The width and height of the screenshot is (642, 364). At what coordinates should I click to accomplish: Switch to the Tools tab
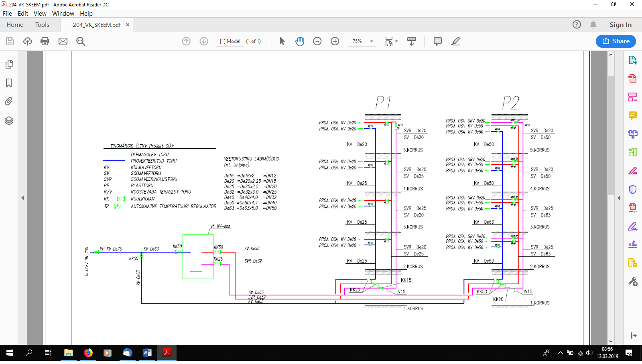click(42, 25)
